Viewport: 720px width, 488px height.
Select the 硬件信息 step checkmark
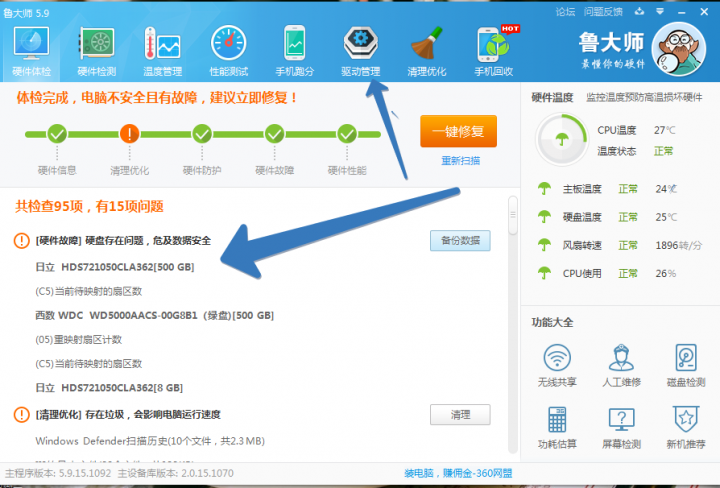(57, 134)
